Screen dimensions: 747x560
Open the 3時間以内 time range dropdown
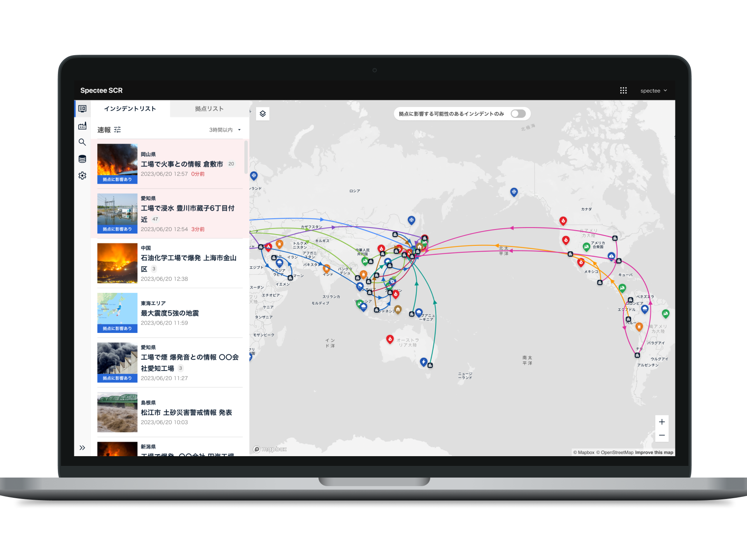click(225, 130)
